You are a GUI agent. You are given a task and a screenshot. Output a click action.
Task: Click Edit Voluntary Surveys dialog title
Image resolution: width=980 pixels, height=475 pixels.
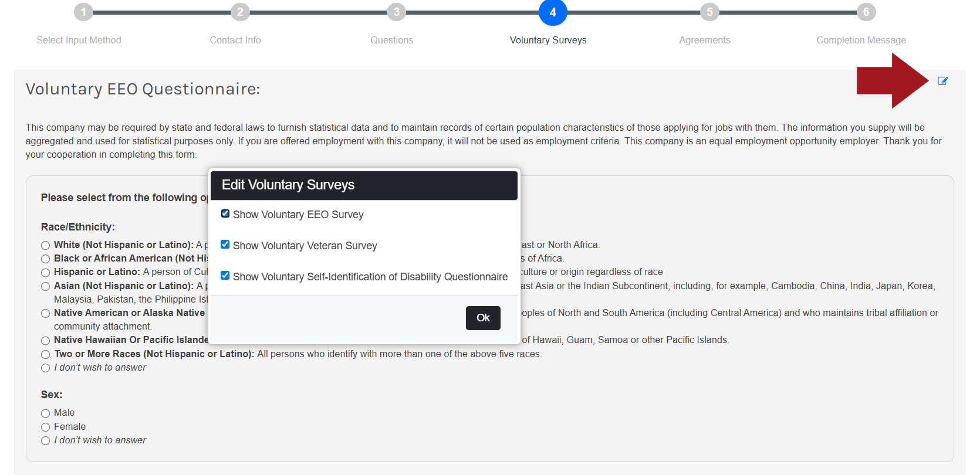point(288,185)
